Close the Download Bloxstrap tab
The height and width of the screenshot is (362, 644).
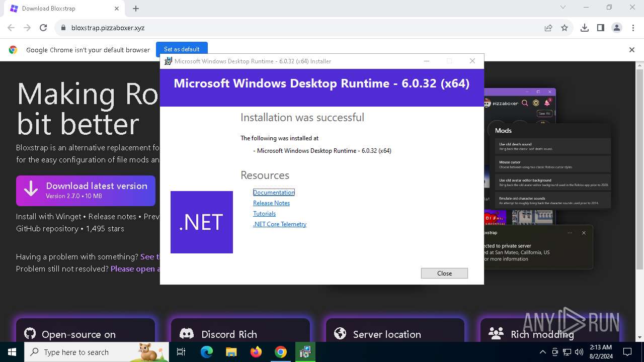click(117, 8)
